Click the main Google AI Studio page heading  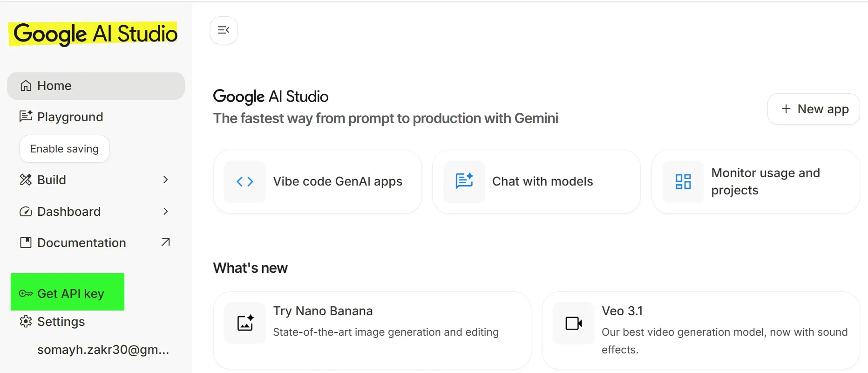271,97
